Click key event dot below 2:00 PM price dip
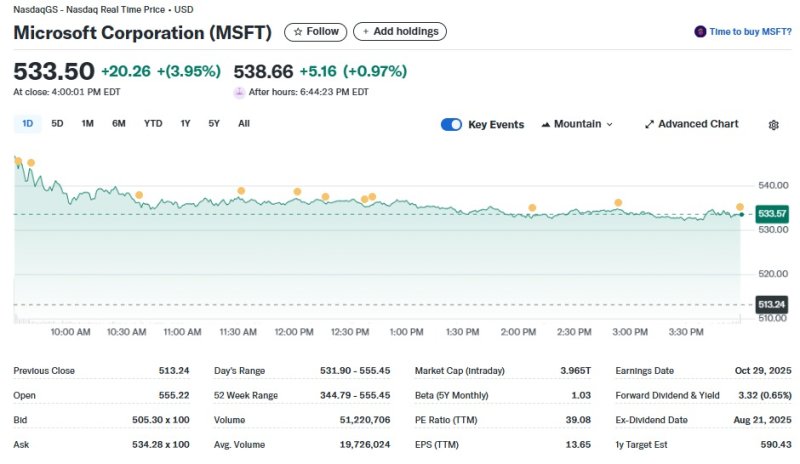800x464 pixels. point(532,208)
